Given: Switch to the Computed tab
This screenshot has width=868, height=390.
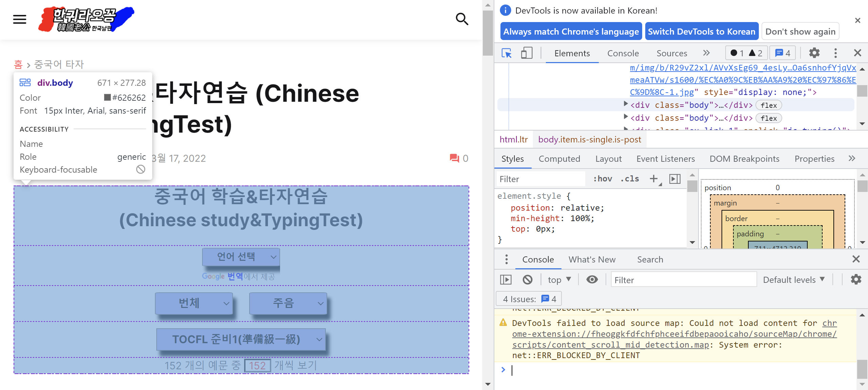Looking at the screenshot, I should click(559, 159).
